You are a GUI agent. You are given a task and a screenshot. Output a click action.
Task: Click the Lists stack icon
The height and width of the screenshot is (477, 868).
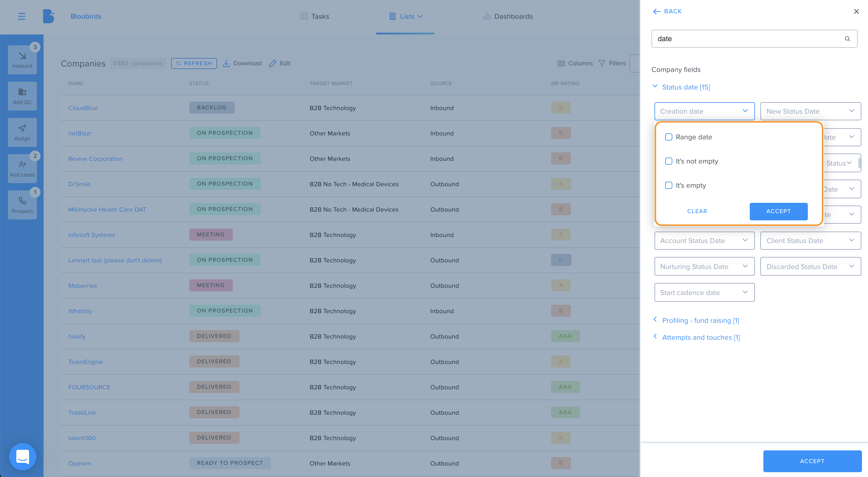point(392,16)
